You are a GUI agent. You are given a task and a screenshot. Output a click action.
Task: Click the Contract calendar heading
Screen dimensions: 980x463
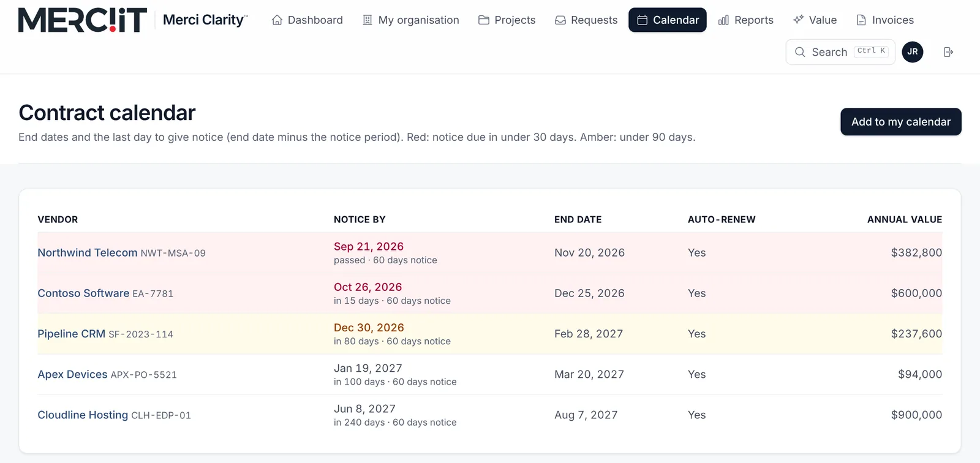pyautogui.click(x=107, y=113)
